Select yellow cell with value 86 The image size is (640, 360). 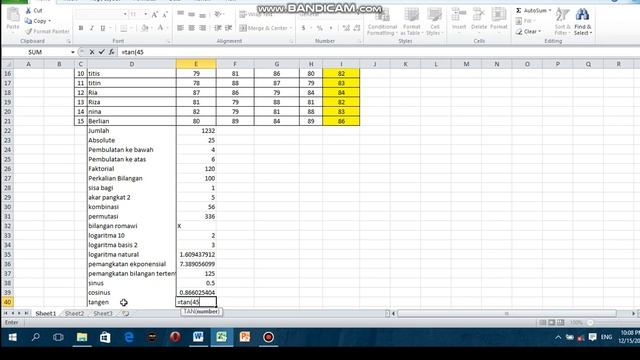[x=341, y=121]
